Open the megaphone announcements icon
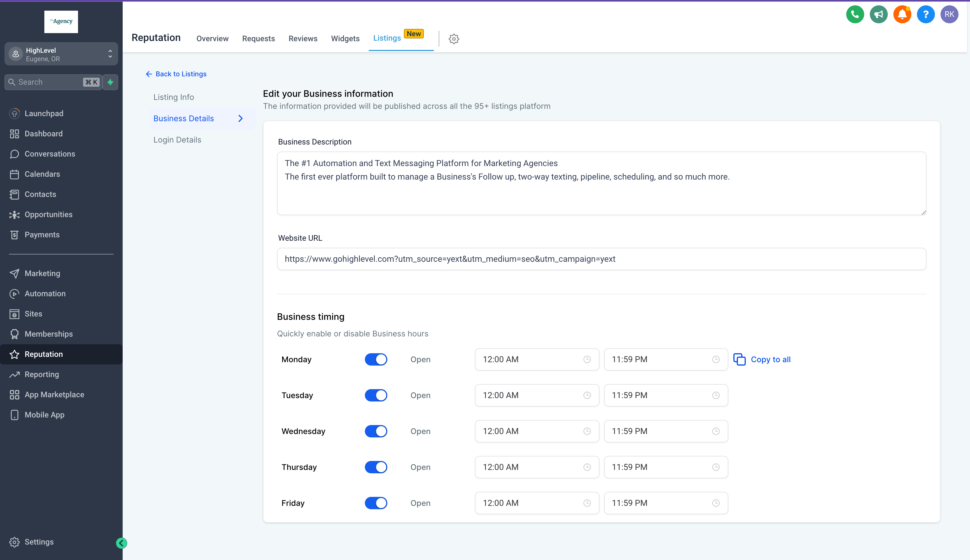 [x=879, y=15]
